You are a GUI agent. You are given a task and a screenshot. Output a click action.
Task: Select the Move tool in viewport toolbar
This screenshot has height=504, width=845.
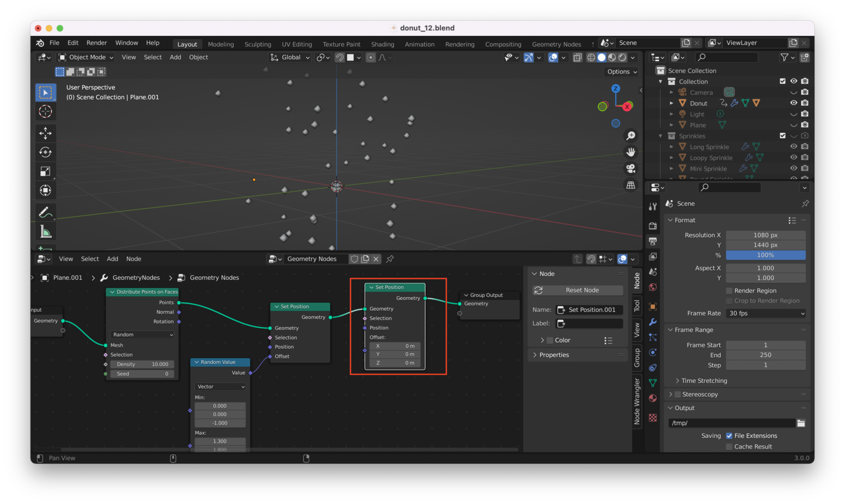point(46,133)
